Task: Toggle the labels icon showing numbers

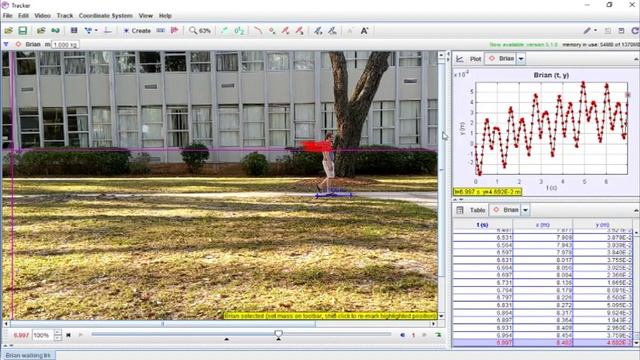Action: pyautogui.click(x=239, y=31)
